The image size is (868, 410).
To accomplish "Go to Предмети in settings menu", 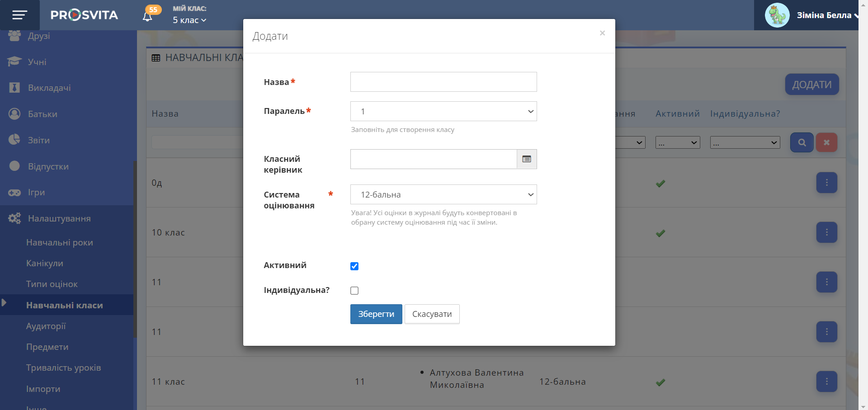I will click(47, 347).
